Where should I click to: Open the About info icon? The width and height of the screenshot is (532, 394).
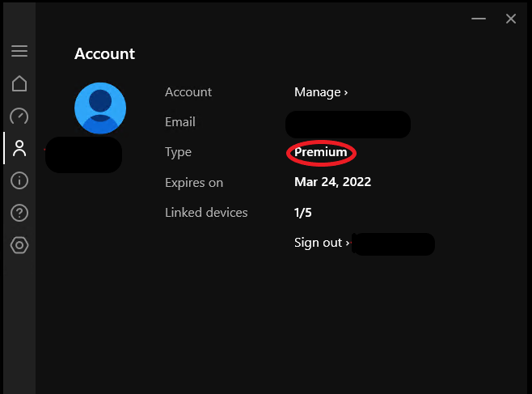point(19,180)
